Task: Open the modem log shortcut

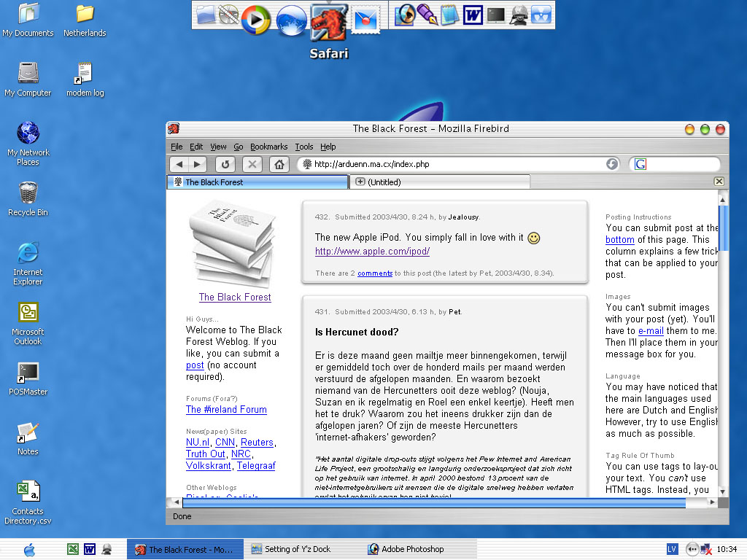Action: [85, 79]
